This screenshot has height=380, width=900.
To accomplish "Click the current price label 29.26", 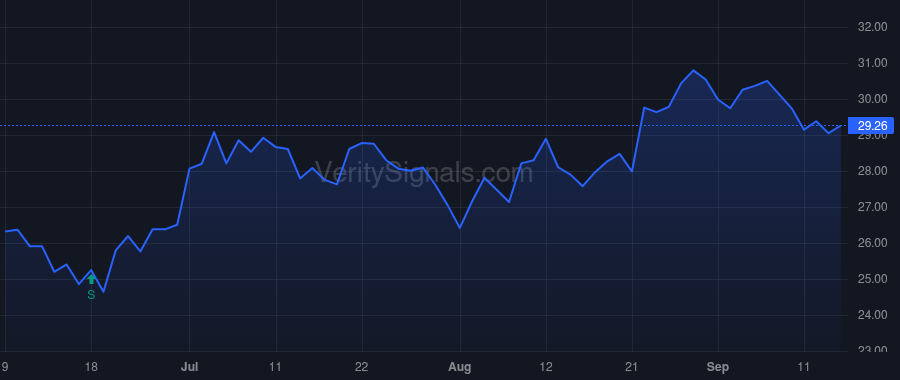I will click(x=871, y=125).
